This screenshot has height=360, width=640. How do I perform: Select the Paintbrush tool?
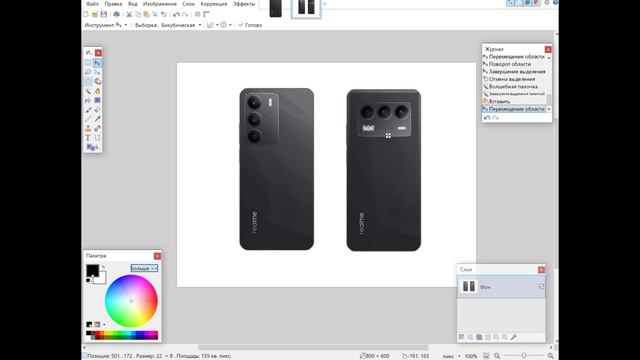[88, 110]
